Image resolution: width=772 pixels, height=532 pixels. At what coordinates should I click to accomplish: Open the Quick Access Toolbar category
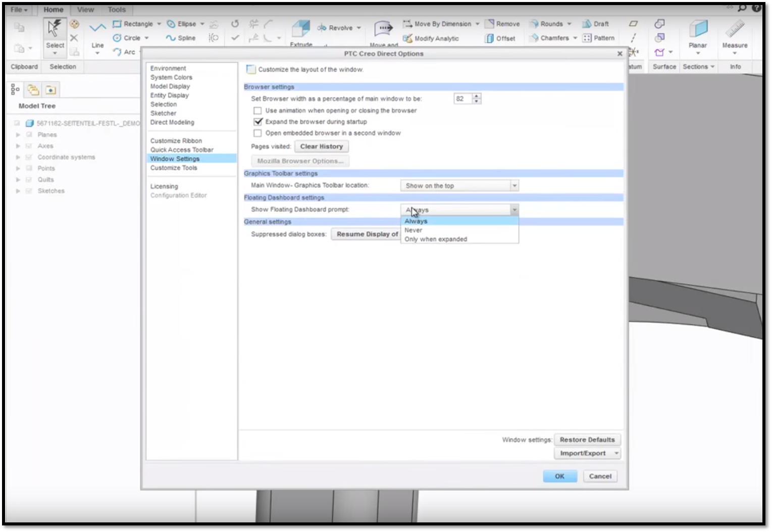[182, 150]
